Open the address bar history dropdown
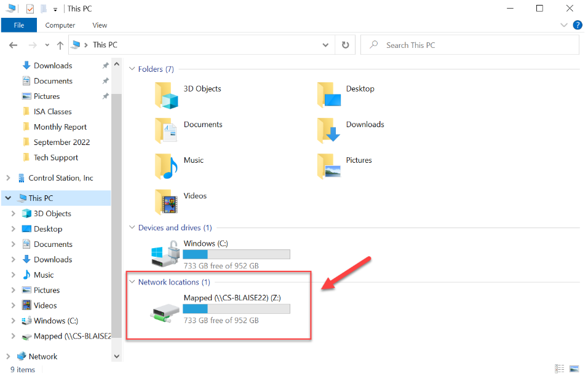This screenshot has height=379, width=588. click(325, 45)
